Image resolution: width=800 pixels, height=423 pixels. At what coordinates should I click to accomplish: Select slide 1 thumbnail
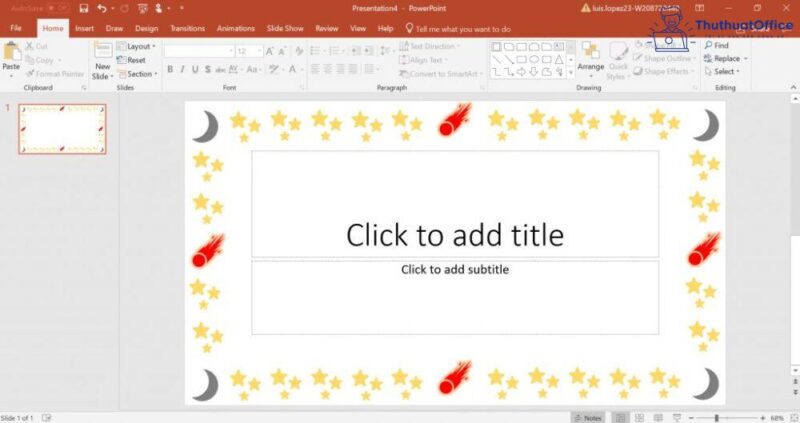click(62, 129)
